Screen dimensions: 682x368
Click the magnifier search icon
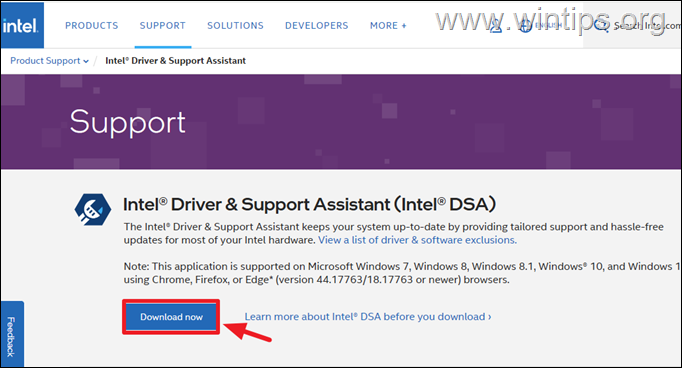click(x=601, y=26)
